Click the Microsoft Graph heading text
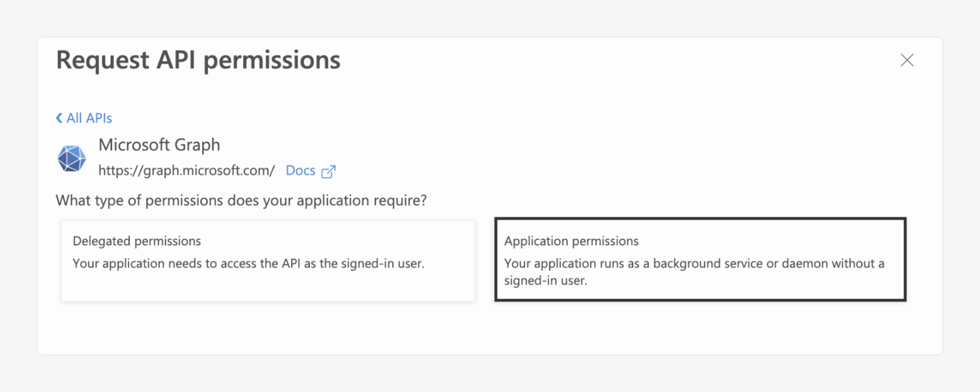This screenshot has height=392, width=980. point(159,145)
